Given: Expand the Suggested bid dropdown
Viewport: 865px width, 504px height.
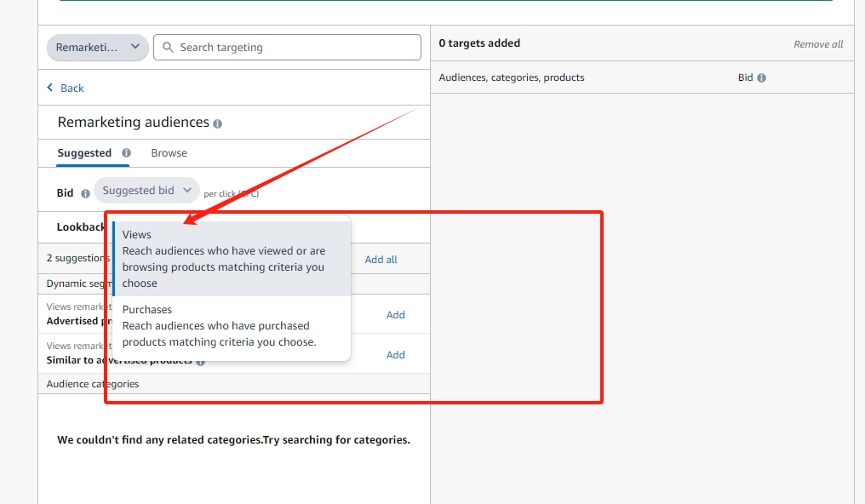Looking at the screenshot, I should (146, 191).
